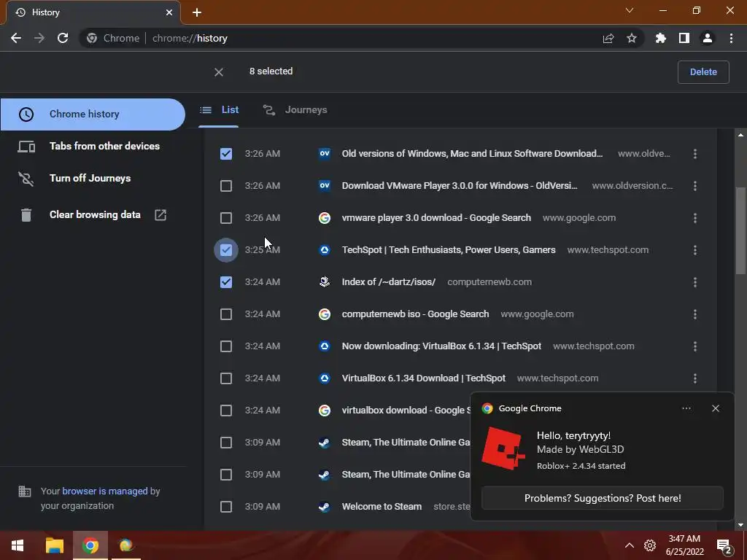Reload the history page
Viewport: 747px width, 560px height.
(x=63, y=38)
